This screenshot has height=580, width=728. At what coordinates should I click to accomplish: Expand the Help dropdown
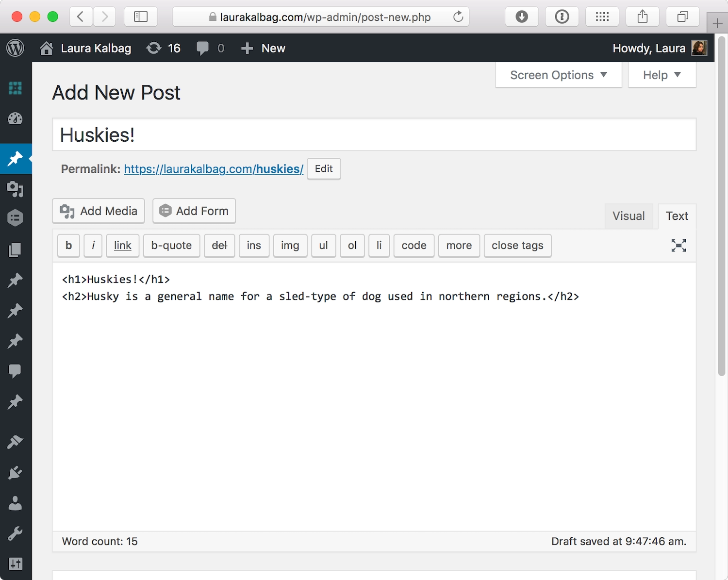coord(662,75)
